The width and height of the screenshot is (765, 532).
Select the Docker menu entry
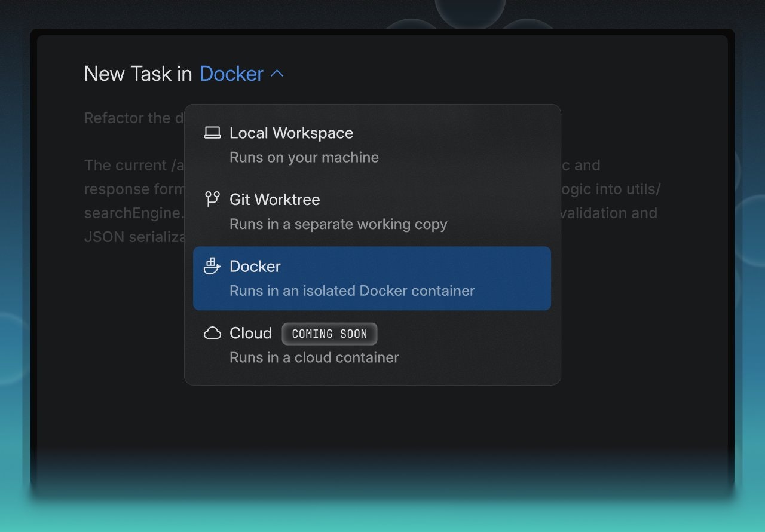[x=372, y=279]
